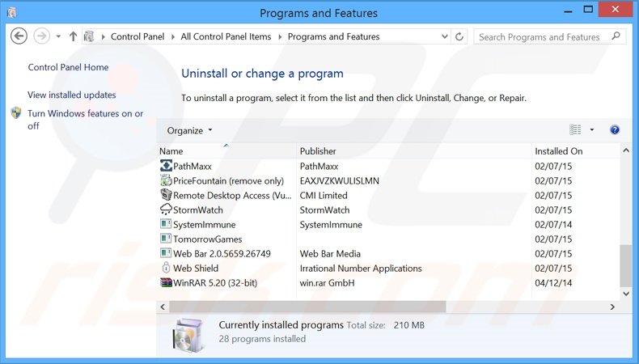Select Web Shield entry name

196,269
